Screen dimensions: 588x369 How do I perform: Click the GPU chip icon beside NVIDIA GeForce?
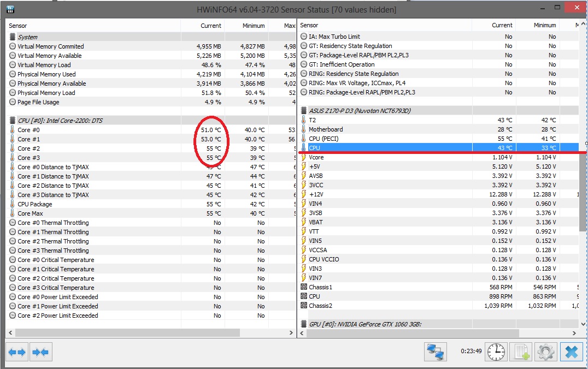(304, 324)
